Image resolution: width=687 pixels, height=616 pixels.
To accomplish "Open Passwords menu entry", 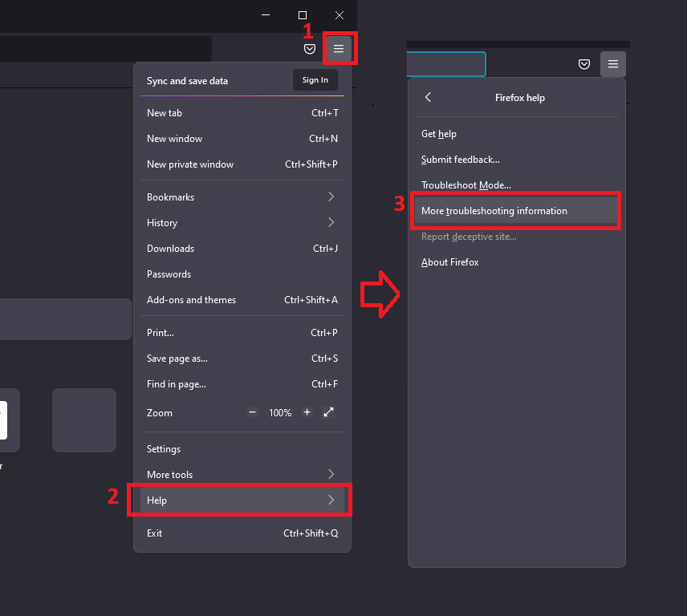I will click(242, 274).
